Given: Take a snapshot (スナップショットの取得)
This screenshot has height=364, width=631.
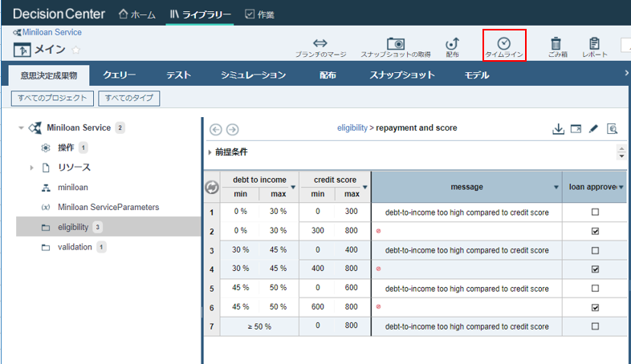Looking at the screenshot, I should pyautogui.click(x=396, y=43).
